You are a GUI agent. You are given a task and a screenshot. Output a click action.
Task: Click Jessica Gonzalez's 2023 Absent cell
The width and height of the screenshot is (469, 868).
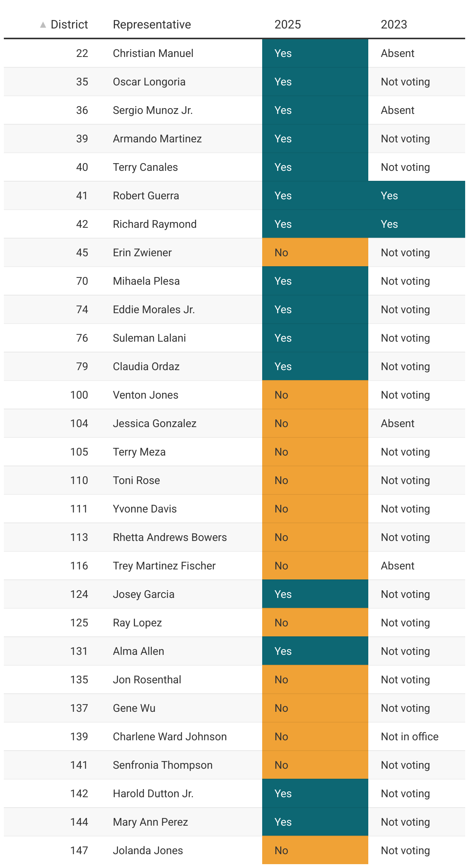tap(417, 423)
